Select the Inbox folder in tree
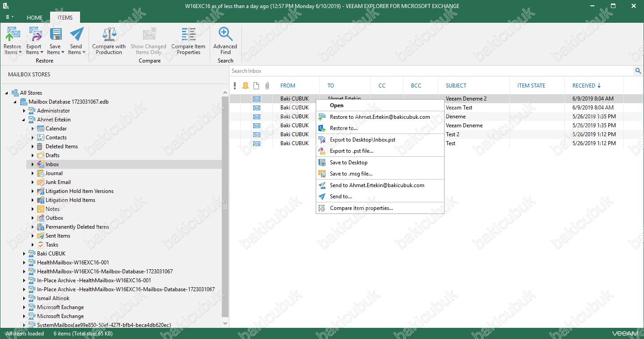The width and height of the screenshot is (644, 339). click(x=52, y=164)
